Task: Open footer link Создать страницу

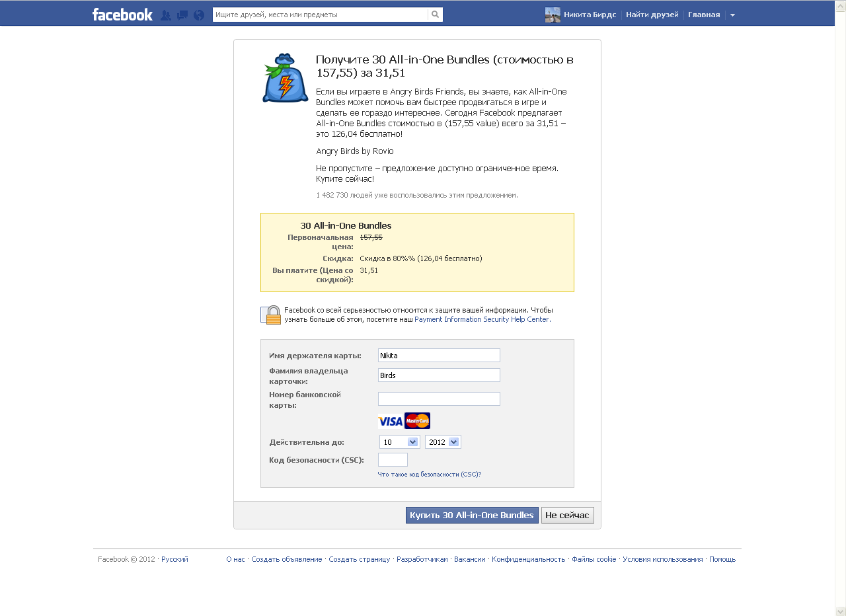Action: point(360,559)
